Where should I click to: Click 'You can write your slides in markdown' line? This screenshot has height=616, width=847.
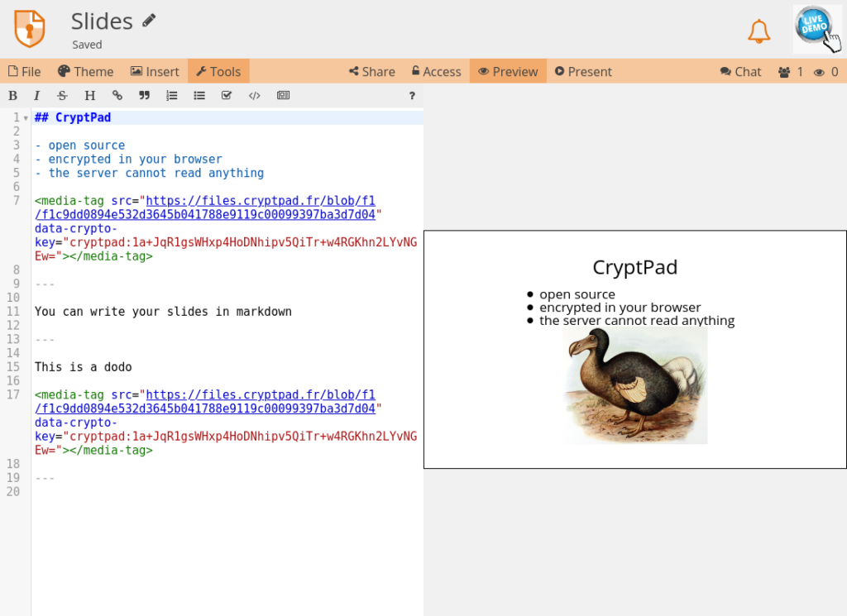coord(163,312)
